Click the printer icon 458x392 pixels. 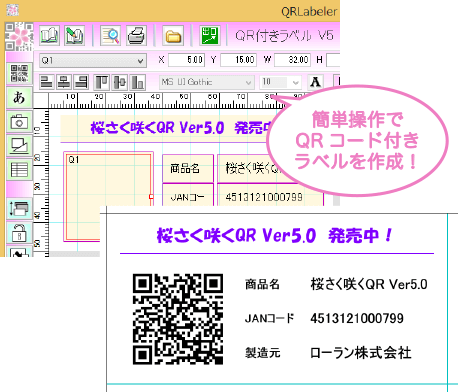pos(137,35)
